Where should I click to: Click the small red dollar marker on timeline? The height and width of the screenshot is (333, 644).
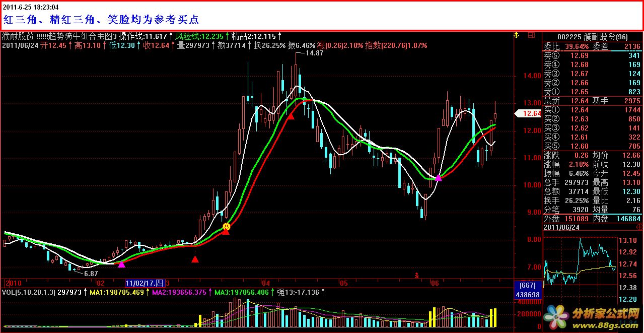[x=416, y=276]
